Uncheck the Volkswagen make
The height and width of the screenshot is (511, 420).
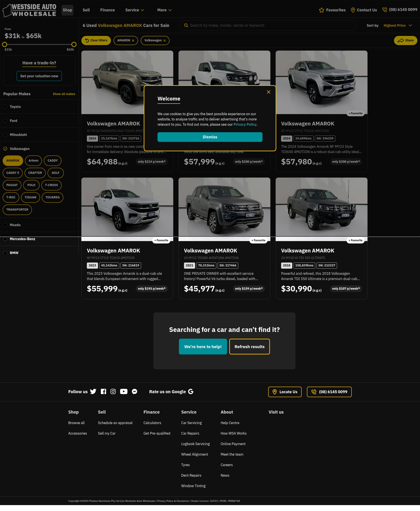pos(5,149)
